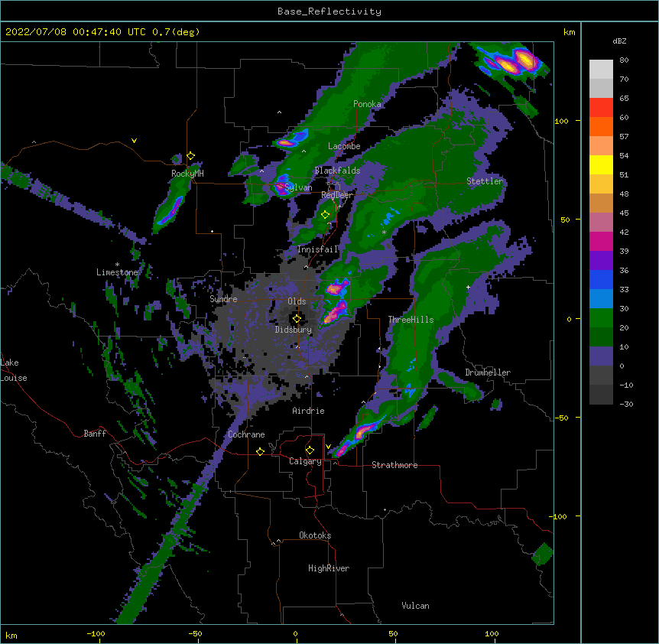
Task: Select the radar site diamond between Olds and Didsbury
Action: (x=297, y=319)
